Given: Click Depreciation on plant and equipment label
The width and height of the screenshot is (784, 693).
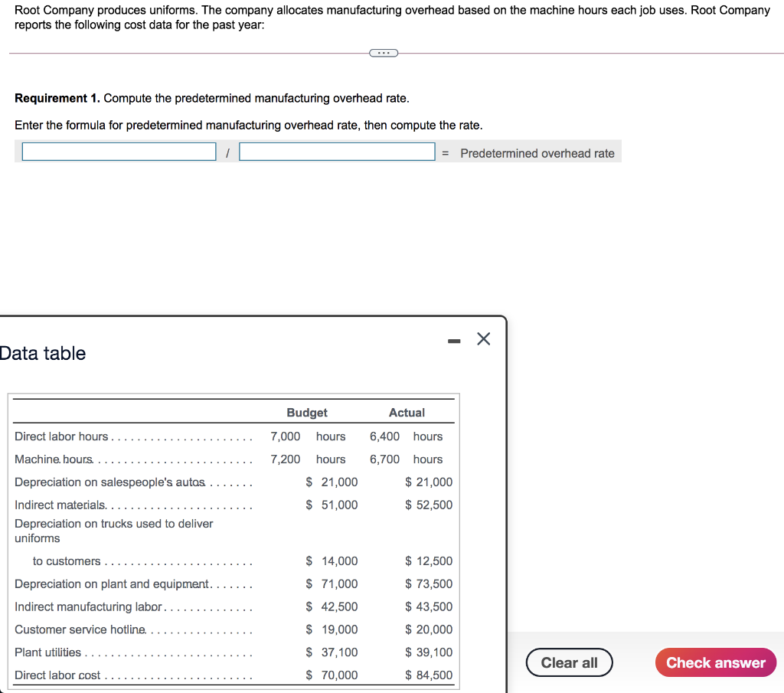Looking at the screenshot, I should (x=112, y=584).
